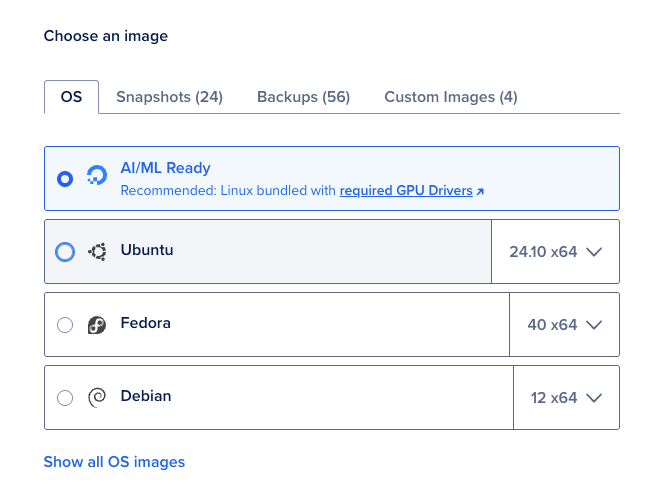This screenshot has height=503, width=653.
Task: Open the Ubuntu 24.10 x64 version dropdown
Action: pos(556,252)
